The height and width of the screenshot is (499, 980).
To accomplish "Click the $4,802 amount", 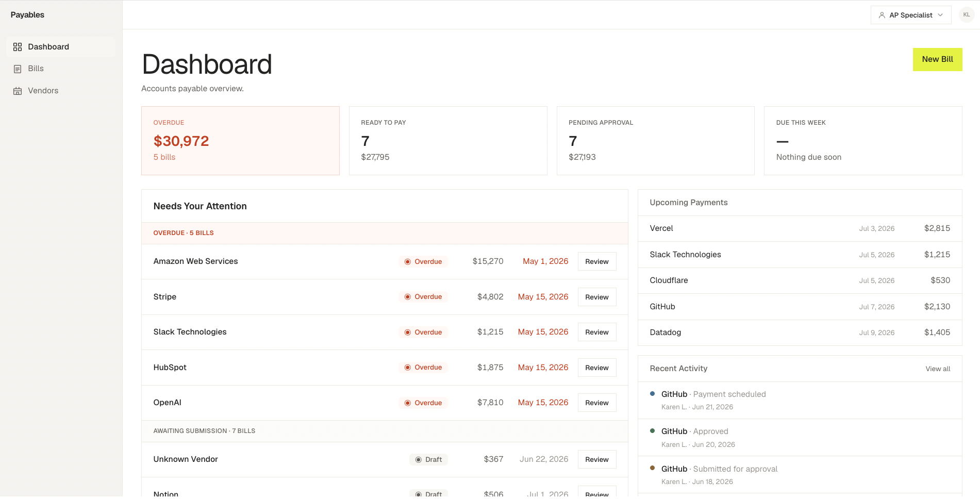I will 490,297.
